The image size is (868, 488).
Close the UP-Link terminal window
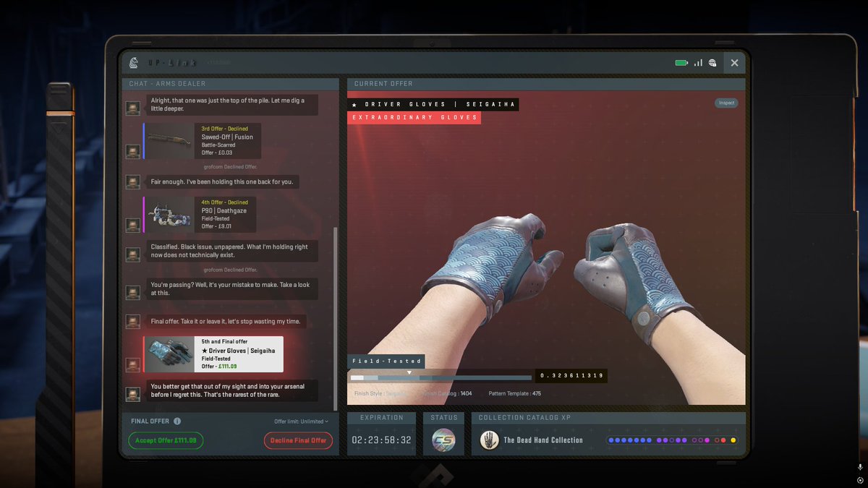pyautogui.click(x=734, y=63)
